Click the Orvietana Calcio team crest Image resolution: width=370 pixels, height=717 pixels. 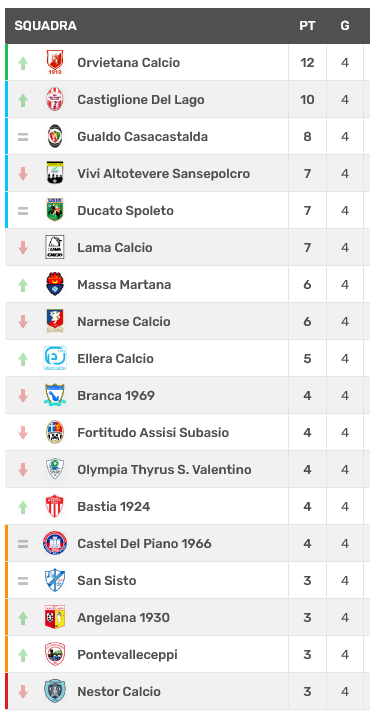click(55, 63)
